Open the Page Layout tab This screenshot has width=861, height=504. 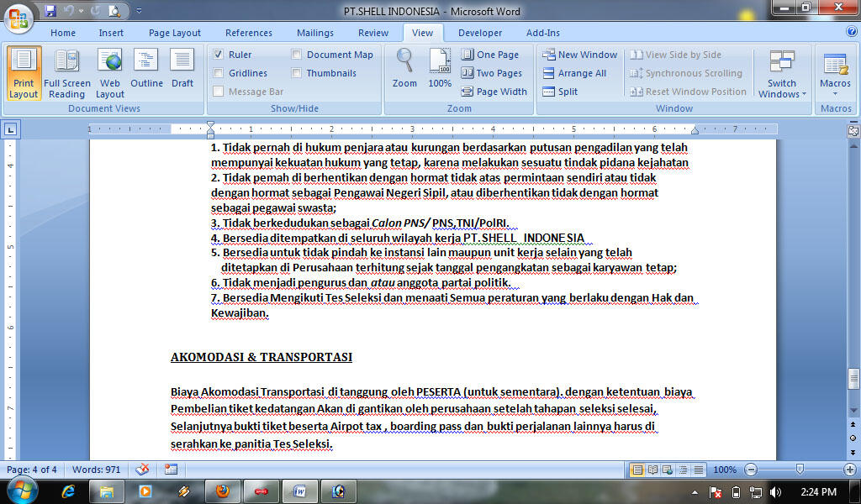175,33
